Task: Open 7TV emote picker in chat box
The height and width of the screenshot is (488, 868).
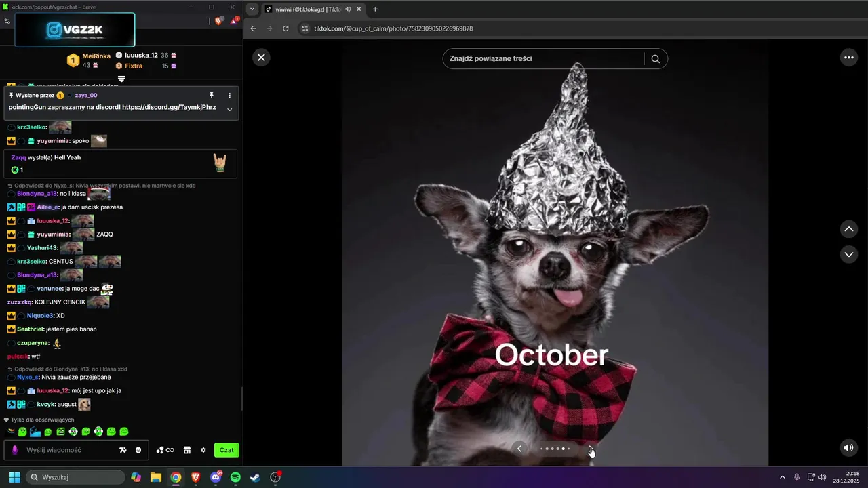Action: click(123, 450)
